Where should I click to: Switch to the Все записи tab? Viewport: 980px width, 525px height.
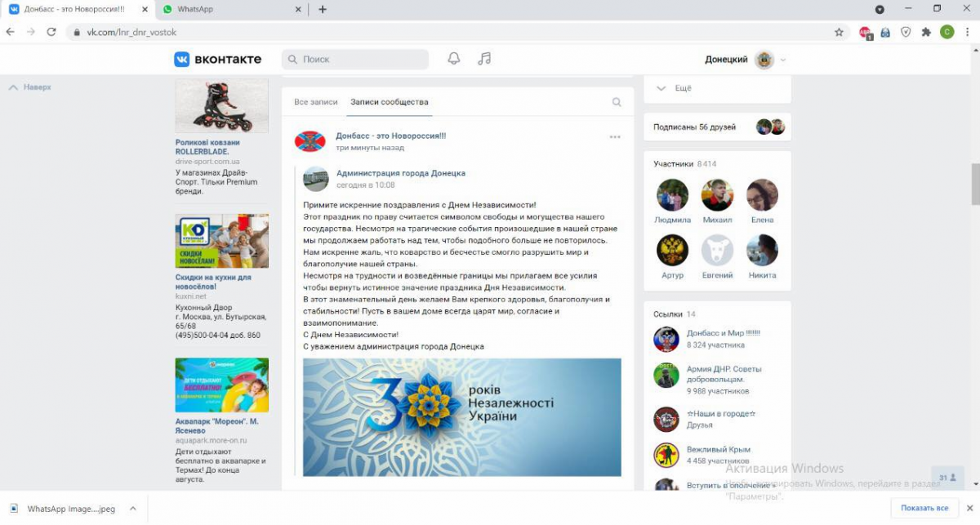point(315,102)
